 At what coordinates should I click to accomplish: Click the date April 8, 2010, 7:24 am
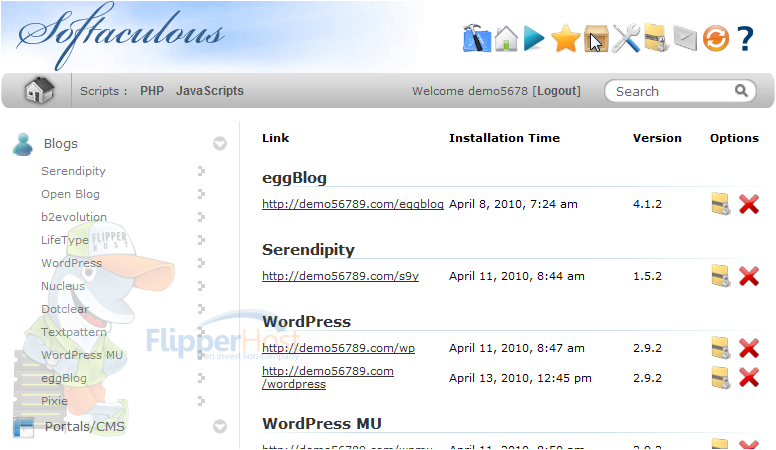513,204
